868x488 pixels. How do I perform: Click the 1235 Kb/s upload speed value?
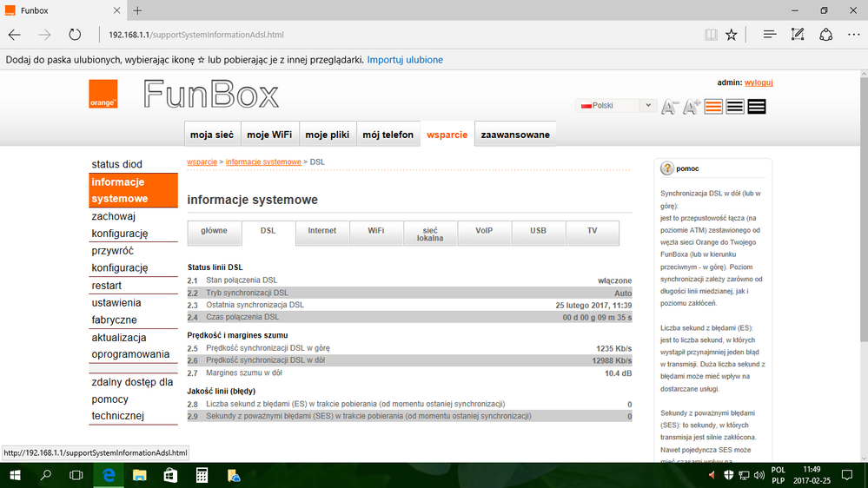[614, 348]
